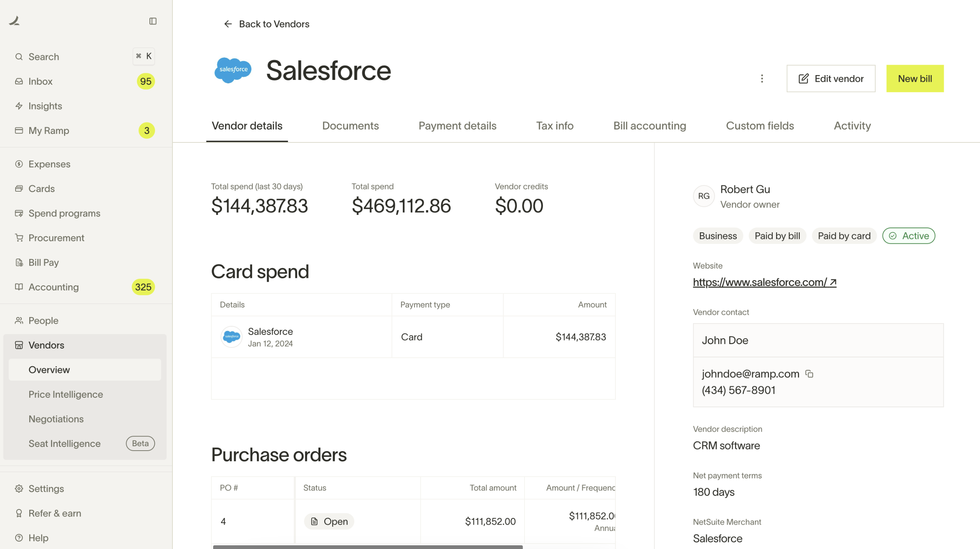980x549 pixels.
Task: Click the New bill button
Action: coord(915,78)
